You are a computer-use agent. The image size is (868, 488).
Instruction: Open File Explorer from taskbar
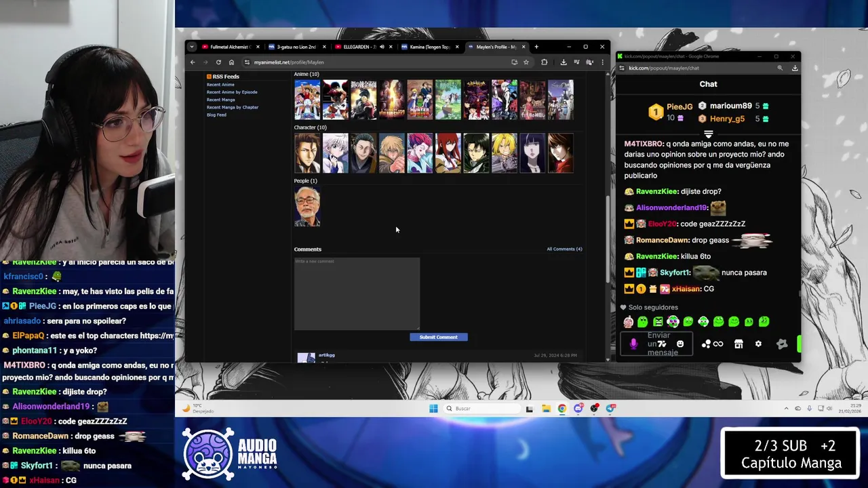coord(546,408)
